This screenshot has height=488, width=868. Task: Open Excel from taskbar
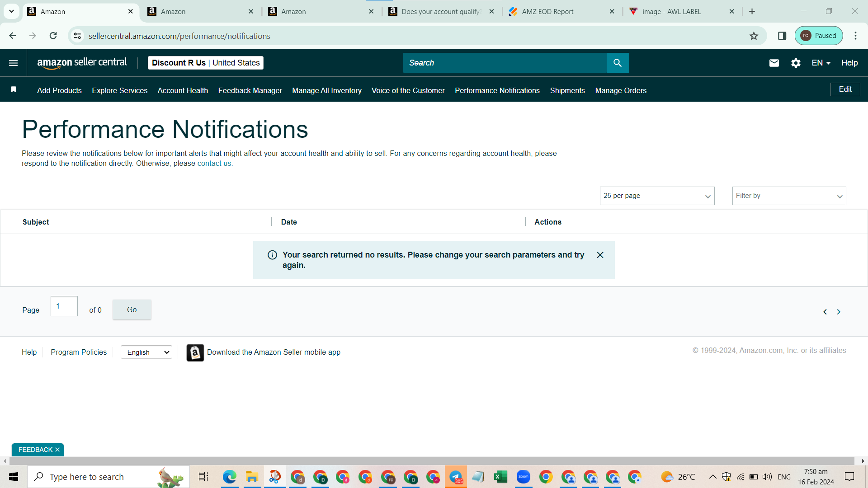(500, 477)
